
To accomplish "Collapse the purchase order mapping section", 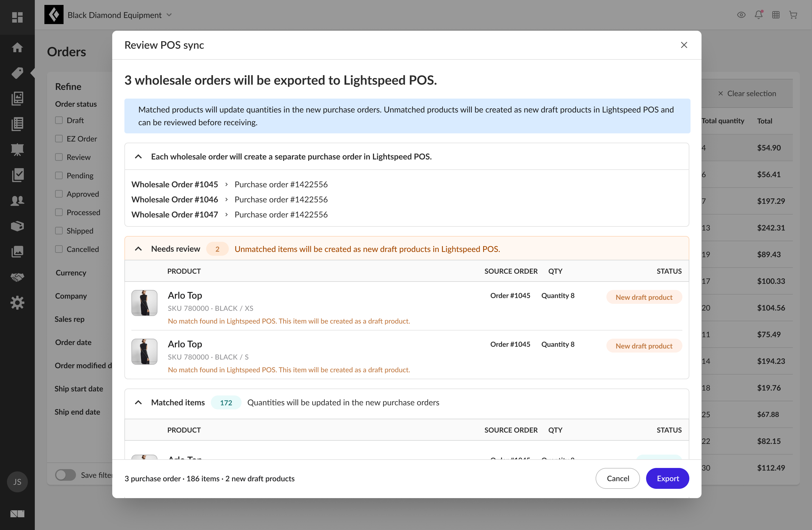I will click(138, 157).
